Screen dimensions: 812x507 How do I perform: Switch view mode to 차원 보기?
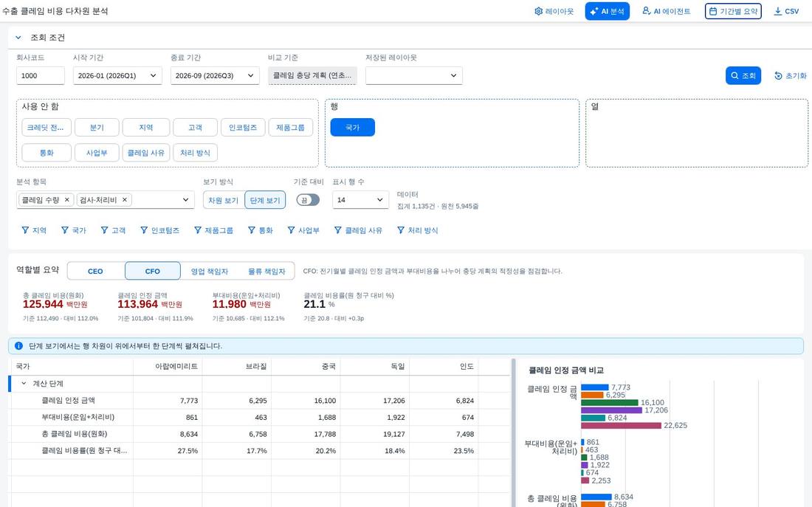click(x=223, y=201)
